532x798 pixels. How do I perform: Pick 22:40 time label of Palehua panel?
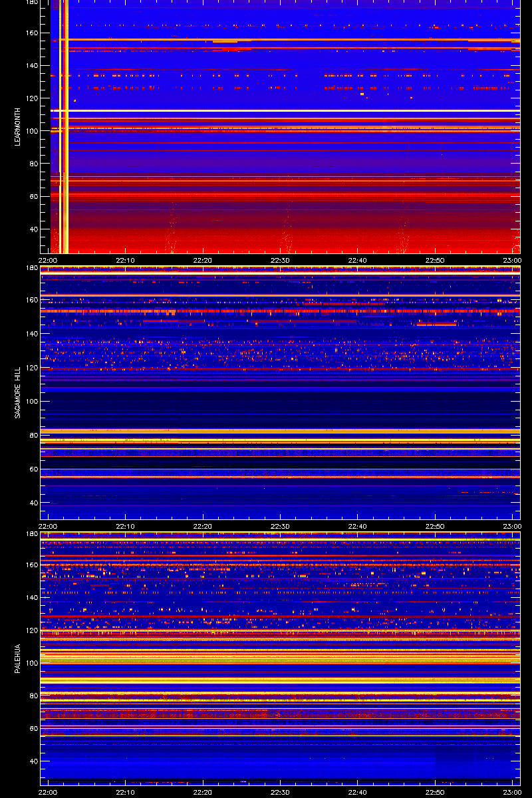(x=358, y=792)
